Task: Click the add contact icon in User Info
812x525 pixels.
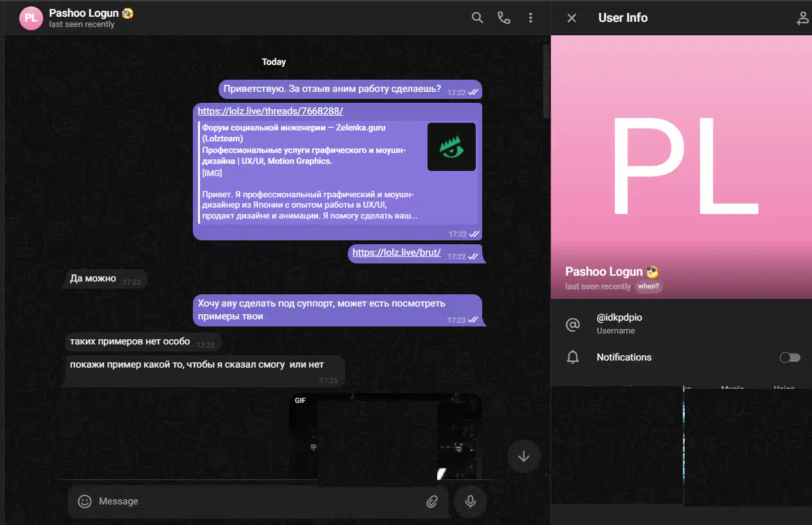Action: coord(802,18)
